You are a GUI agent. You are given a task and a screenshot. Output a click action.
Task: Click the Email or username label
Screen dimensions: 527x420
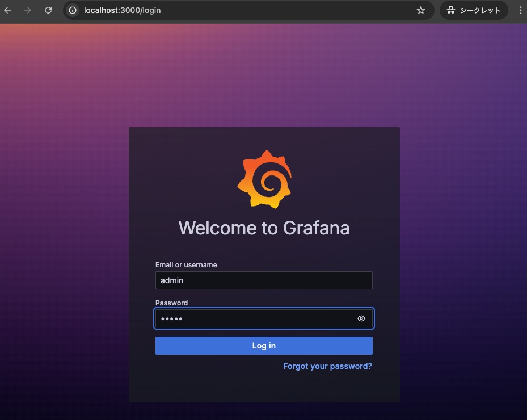click(x=186, y=265)
